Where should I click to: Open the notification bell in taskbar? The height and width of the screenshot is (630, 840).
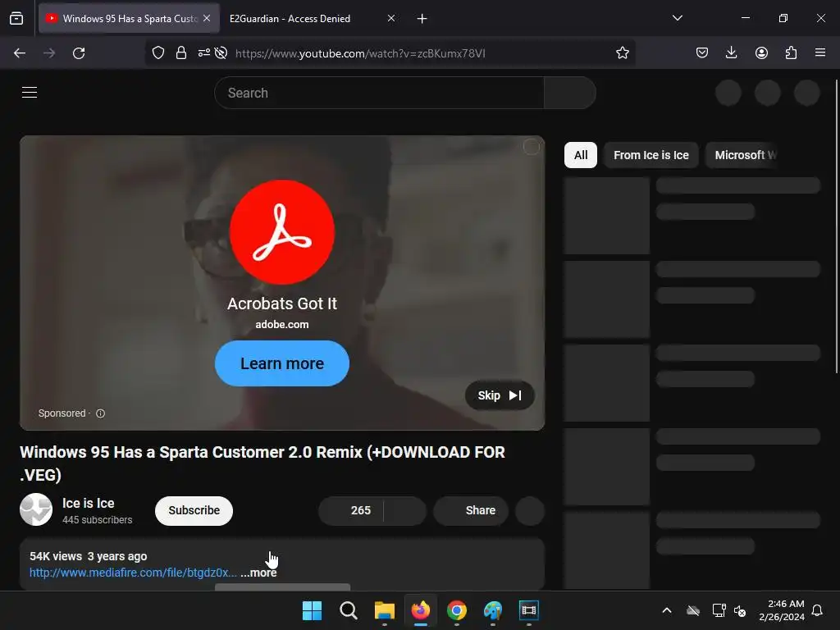coord(817,610)
